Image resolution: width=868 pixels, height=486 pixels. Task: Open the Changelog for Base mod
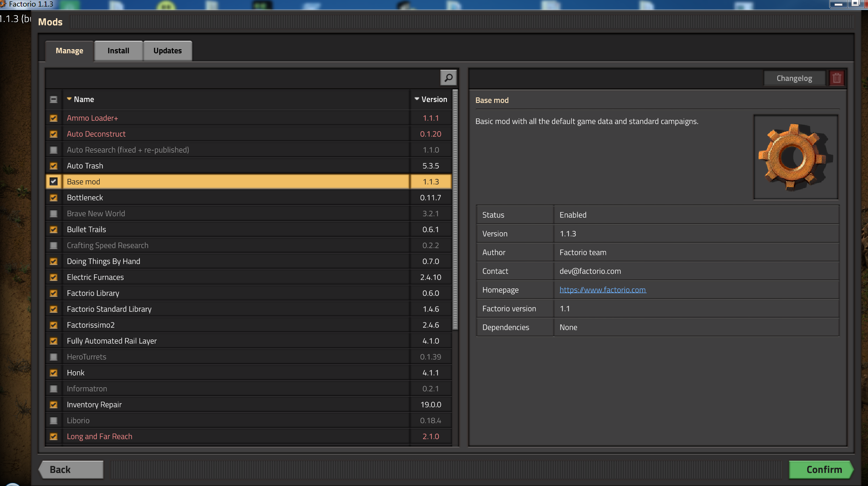tap(794, 78)
